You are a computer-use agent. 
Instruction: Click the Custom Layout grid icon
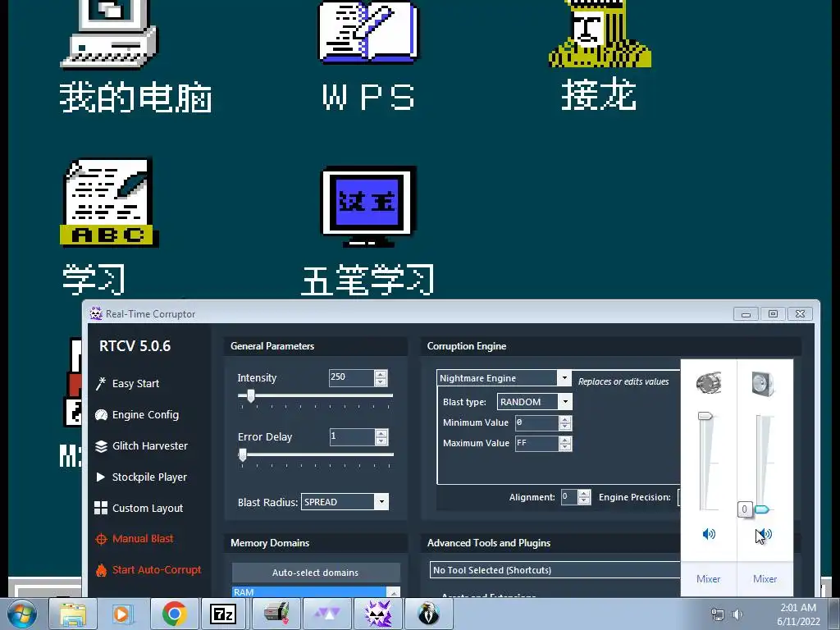[x=101, y=508]
